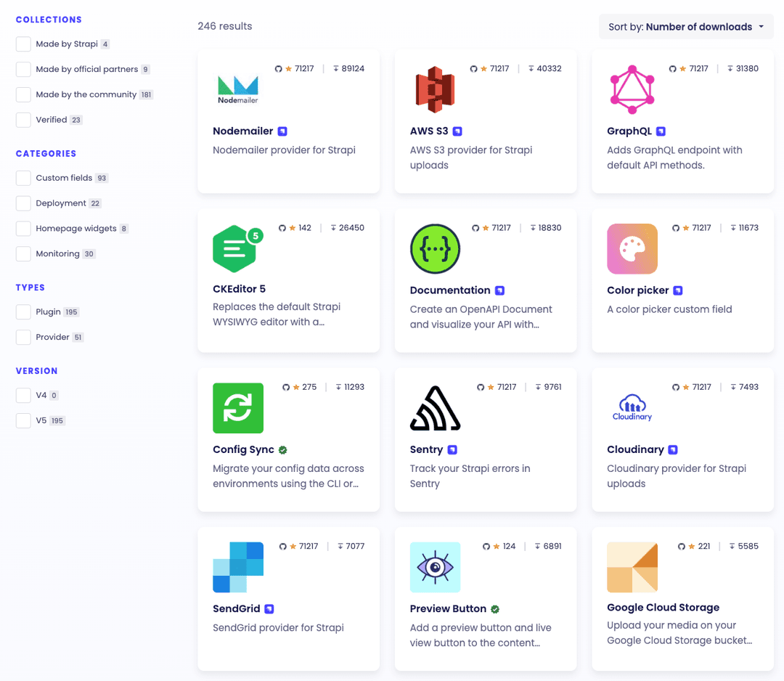
Task: Click the CATEGORIES section heading
Action: [x=46, y=153]
